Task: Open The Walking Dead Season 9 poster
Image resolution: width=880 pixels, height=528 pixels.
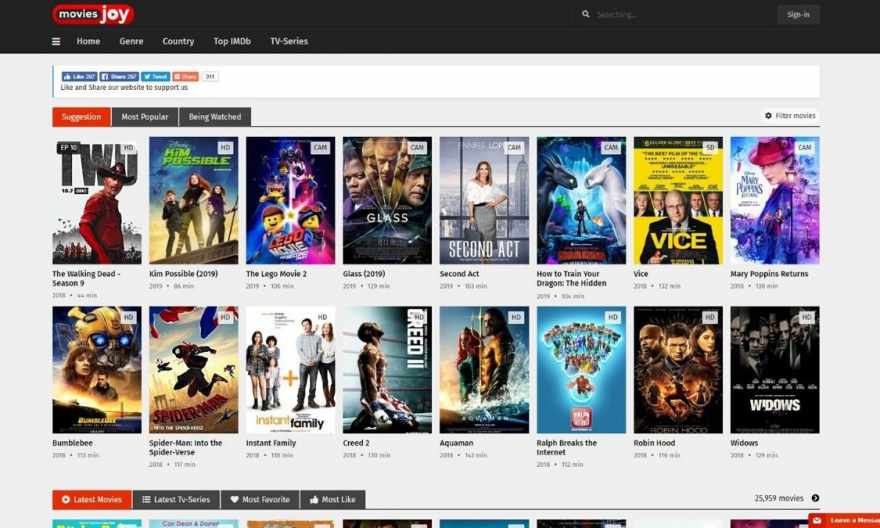Action: [x=97, y=200]
